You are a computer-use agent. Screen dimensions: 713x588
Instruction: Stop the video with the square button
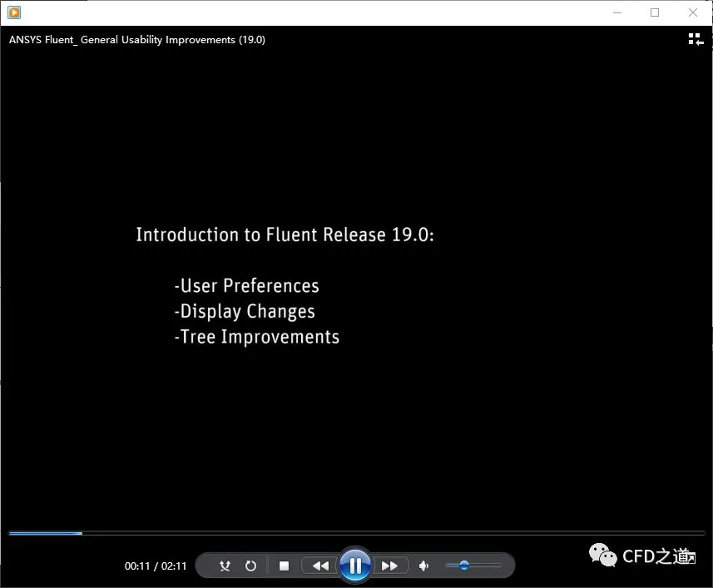[x=285, y=566]
